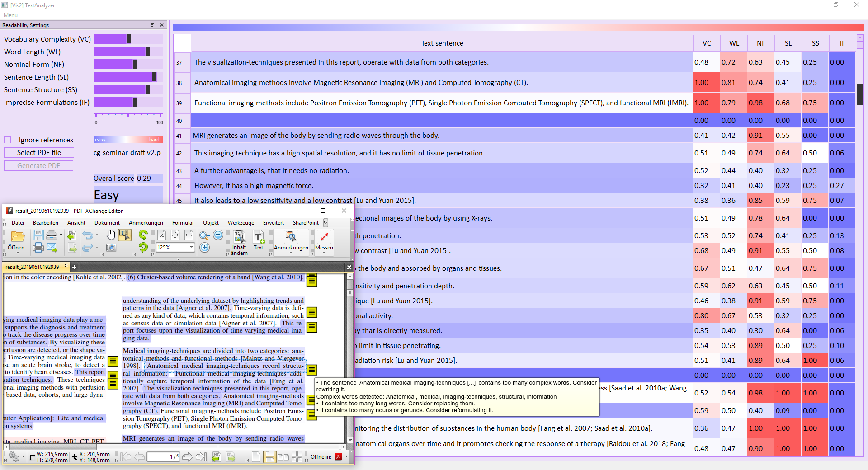
Task: Click the NF column header
Action: click(761, 43)
